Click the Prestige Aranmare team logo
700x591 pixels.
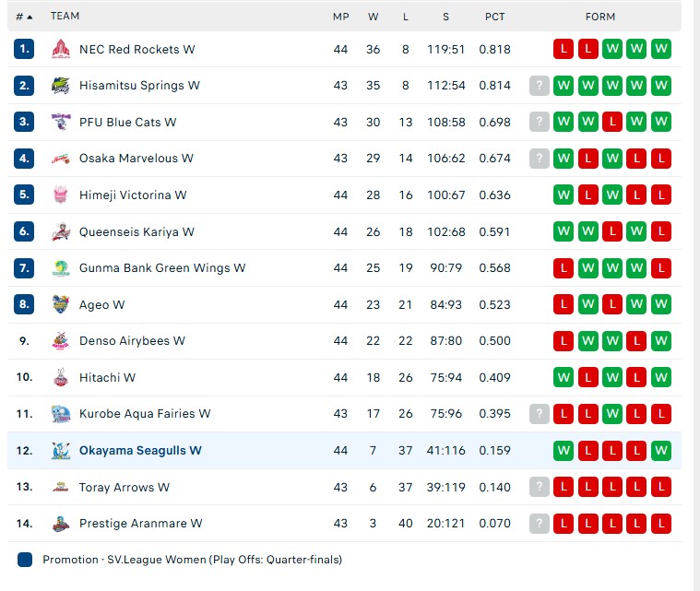[61, 524]
